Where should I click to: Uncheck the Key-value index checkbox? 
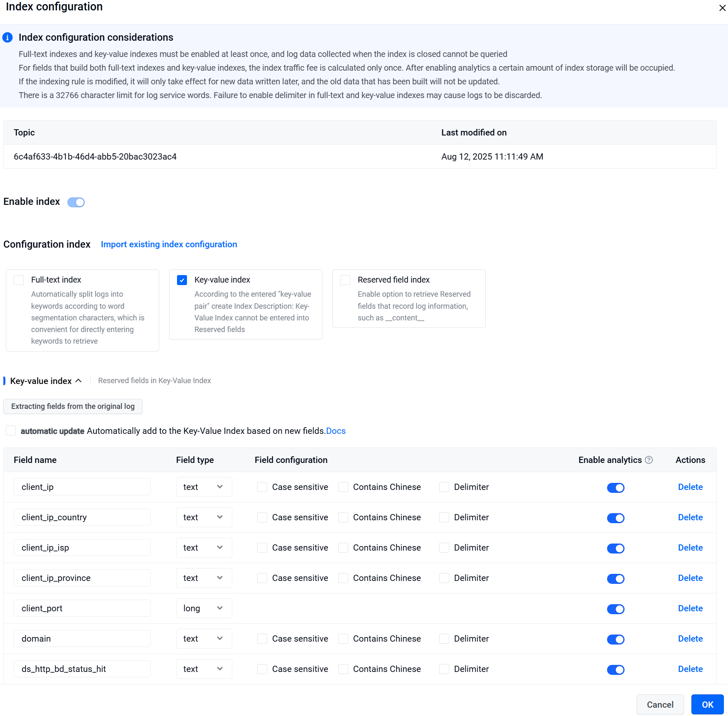click(182, 280)
